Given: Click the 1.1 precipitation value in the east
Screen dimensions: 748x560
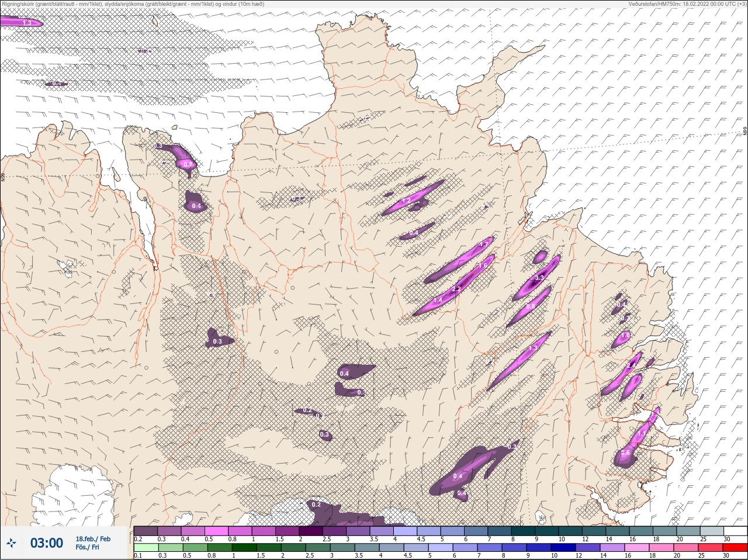Looking at the screenshot, I should coord(642,433).
